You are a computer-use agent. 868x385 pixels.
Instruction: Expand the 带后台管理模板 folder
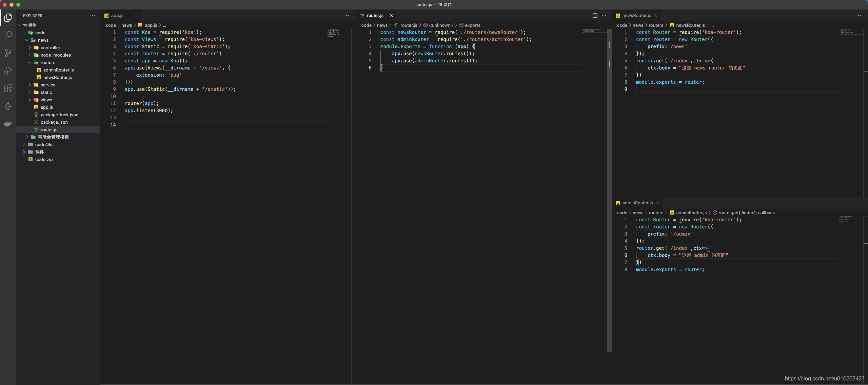point(58,137)
